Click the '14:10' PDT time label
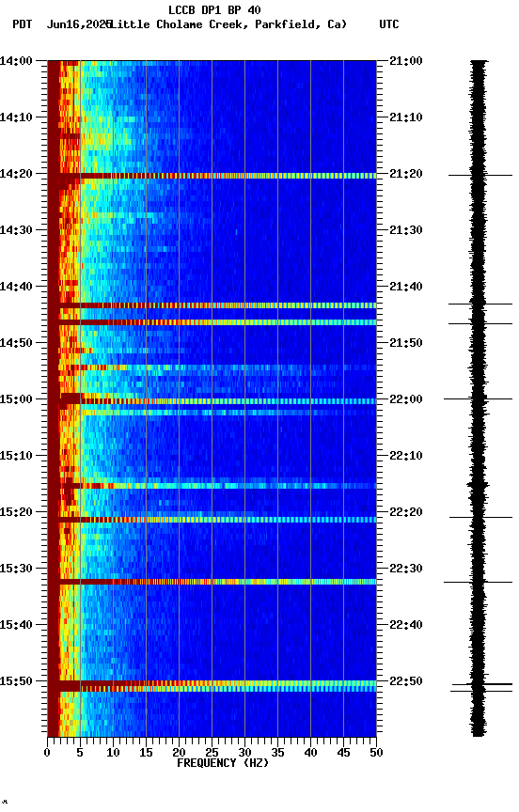Viewport: 519px width, 812px height. 16,117
